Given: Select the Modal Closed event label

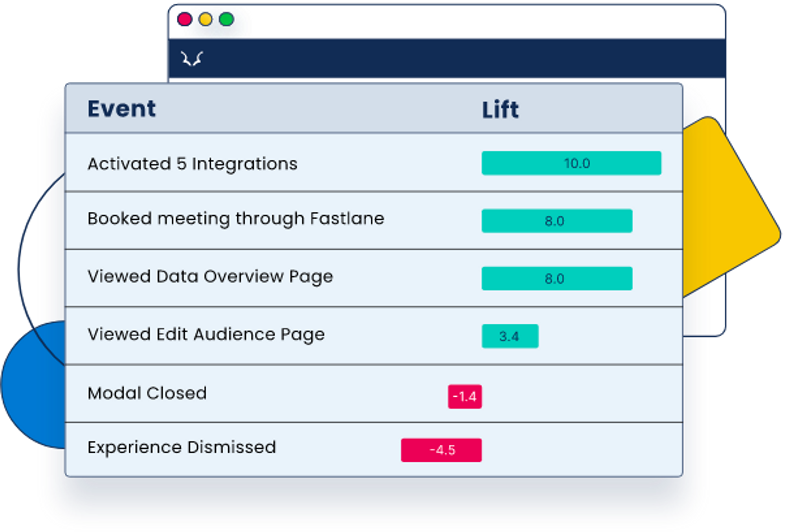Looking at the screenshot, I should [147, 393].
